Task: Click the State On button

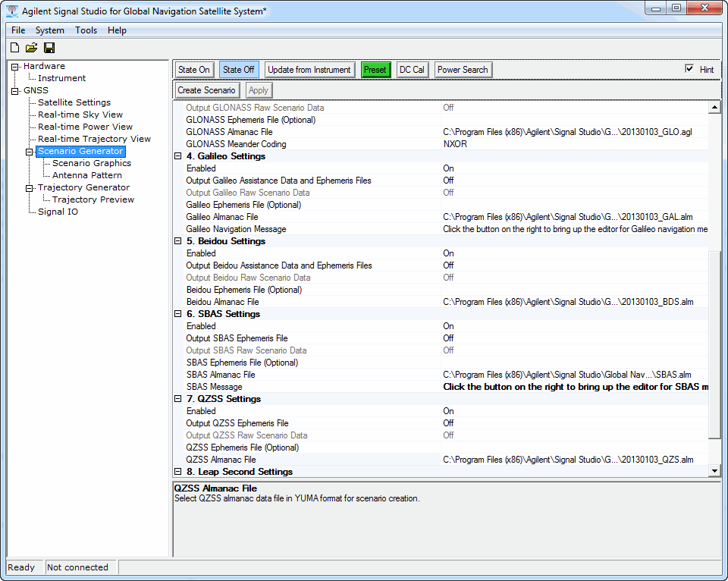Action: [x=194, y=70]
